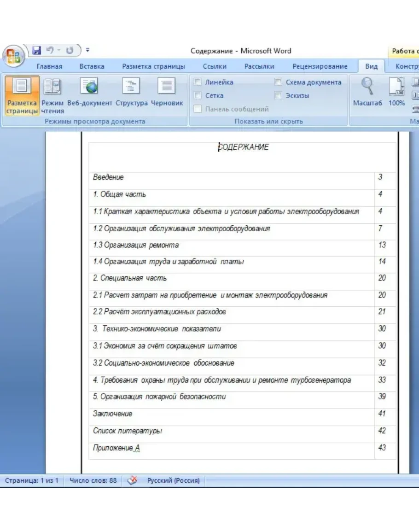Viewport: 419px width, 532px height.
Task: Click Страница: 1 из 1 status
Action: 32,480
